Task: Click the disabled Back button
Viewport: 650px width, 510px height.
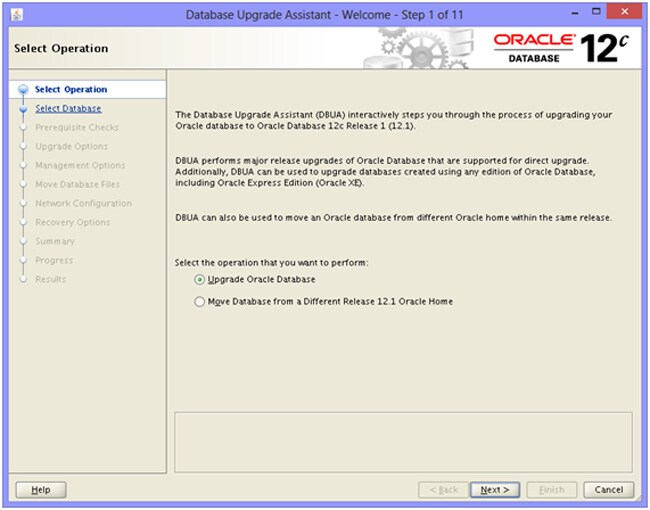Action: click(x=444, y=490)
